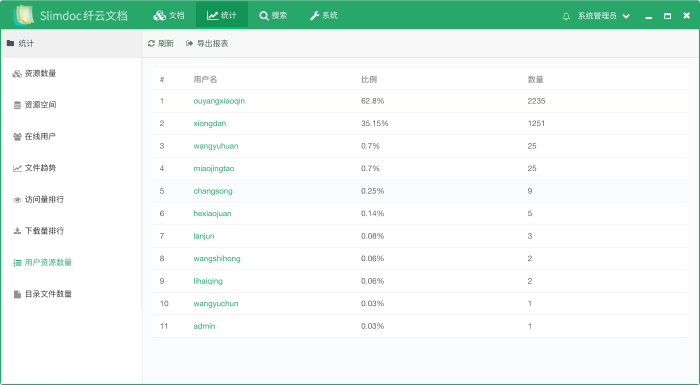Open the 文档 documents tab

[x=169, y=15]
